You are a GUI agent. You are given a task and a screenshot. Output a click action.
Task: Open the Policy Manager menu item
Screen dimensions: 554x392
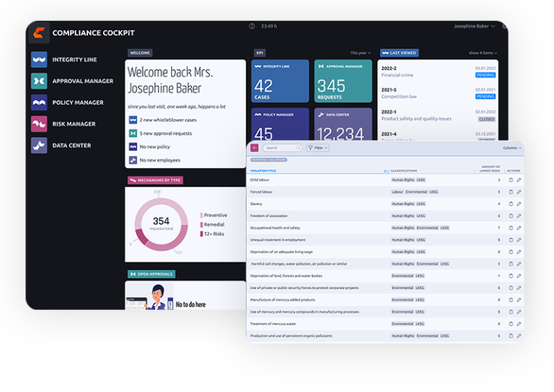pos(78,102)
